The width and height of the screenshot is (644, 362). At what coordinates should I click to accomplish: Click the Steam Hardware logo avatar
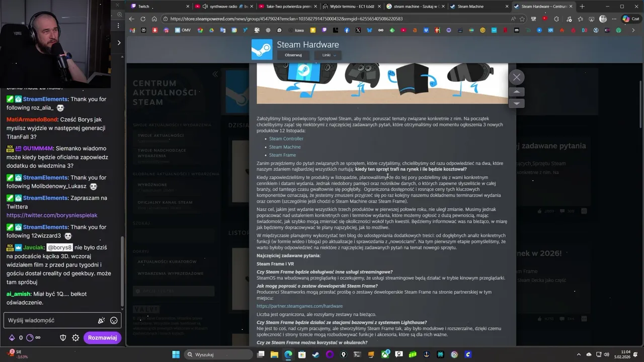[x=262, y=49]
